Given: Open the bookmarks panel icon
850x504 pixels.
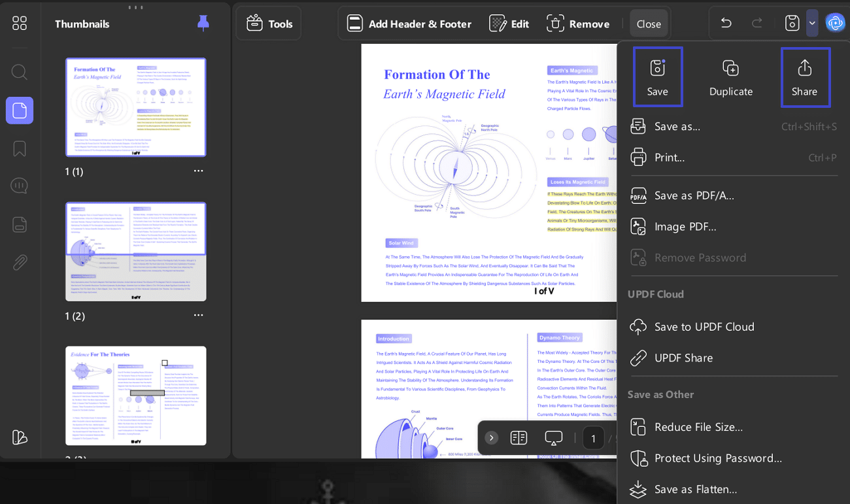Looking at the screenshot, I should tap(20, 149).
